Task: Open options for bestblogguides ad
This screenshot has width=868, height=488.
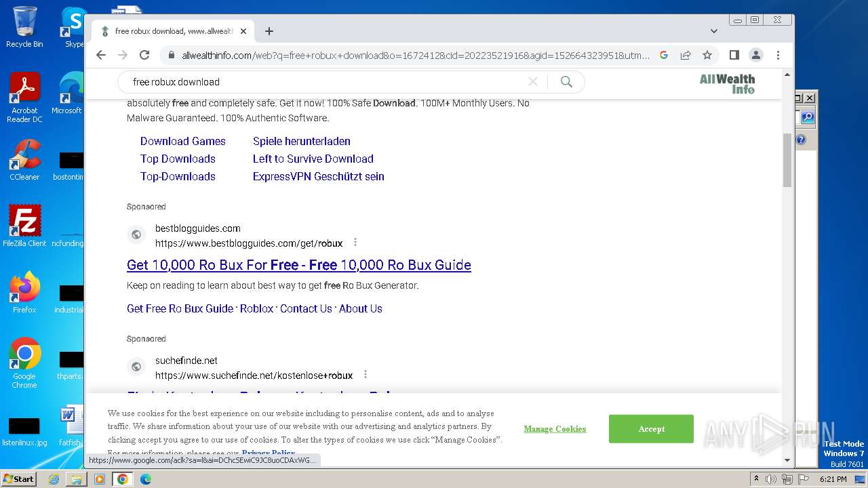Action: pos(355,243)
